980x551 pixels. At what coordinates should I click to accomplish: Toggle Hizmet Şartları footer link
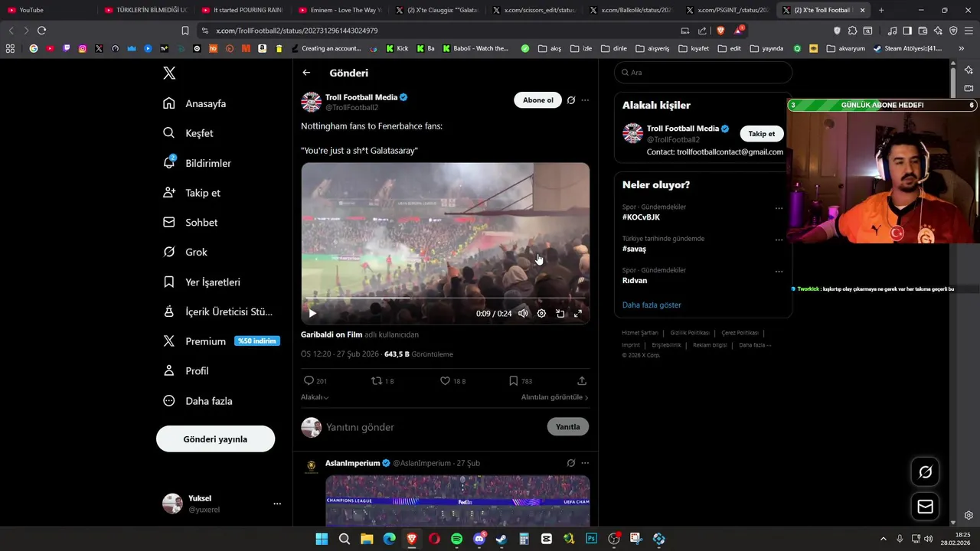click(x=639, y=333)
